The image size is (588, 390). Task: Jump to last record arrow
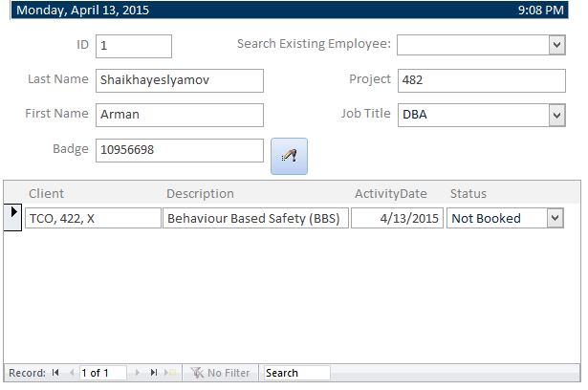(153, 373)
